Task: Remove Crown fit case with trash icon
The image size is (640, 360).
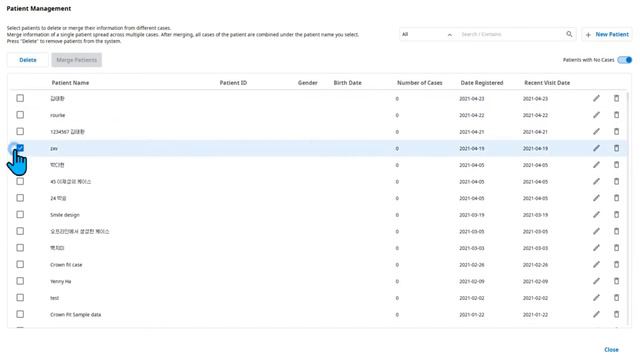Action: (x=616, y=264)
